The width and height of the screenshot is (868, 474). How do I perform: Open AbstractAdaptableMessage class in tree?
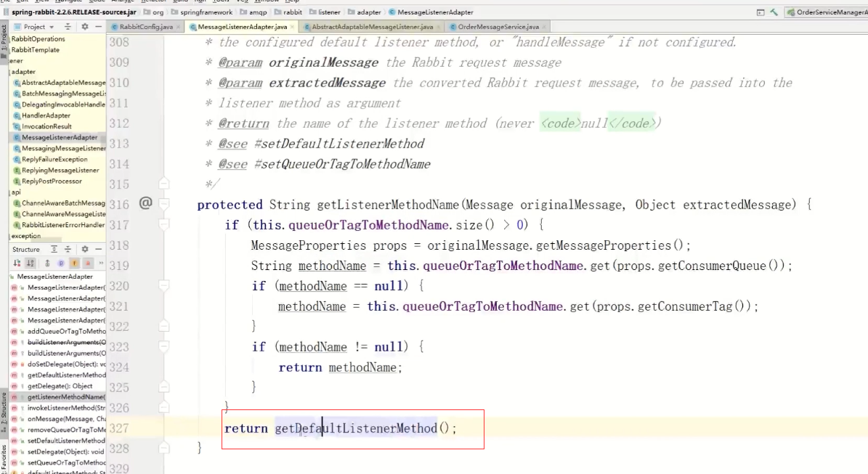60,83
